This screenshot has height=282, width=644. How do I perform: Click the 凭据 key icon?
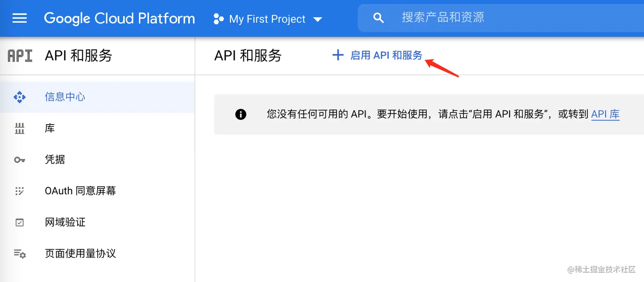20,160
